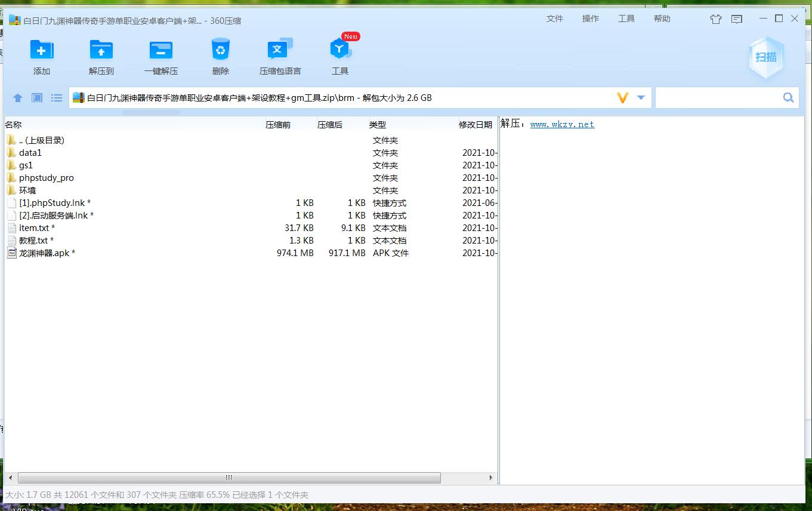Switch to list view mode icon
Image resolution: width=812 pixels, height=511 pixels.
point(57,98)
